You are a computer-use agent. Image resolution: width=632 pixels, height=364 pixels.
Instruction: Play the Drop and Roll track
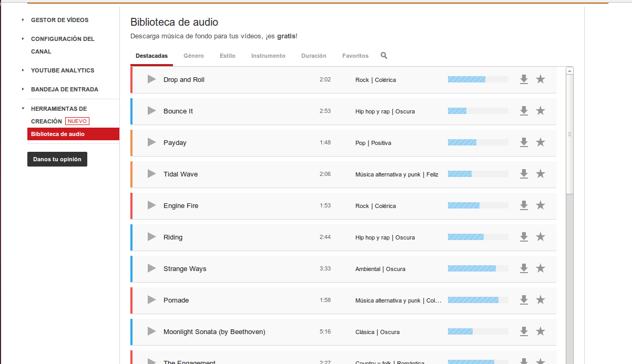152,79
